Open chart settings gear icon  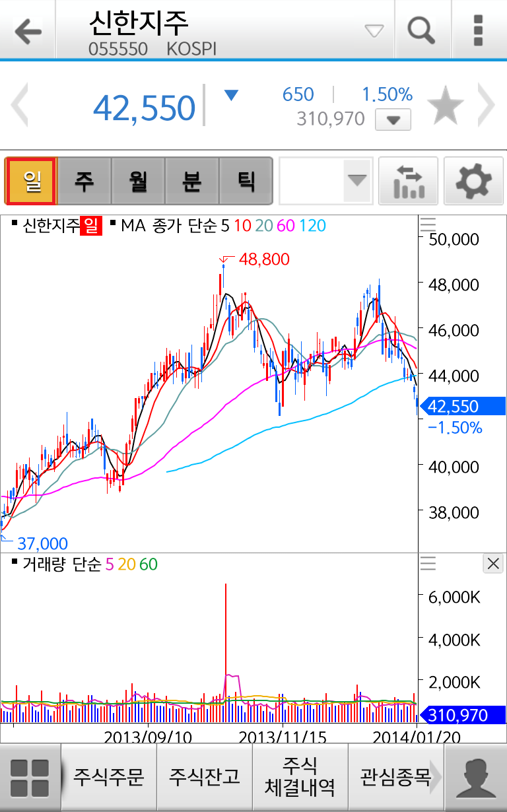pos(474,181)
